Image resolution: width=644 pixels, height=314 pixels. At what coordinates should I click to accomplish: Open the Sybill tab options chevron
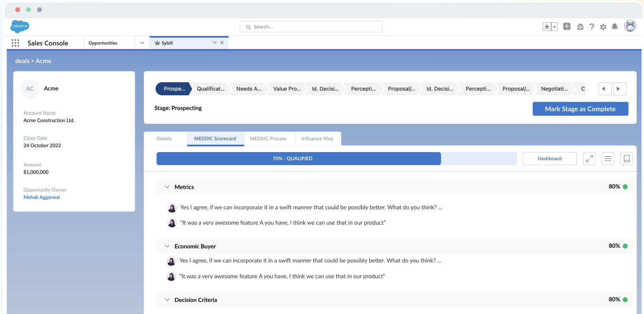pyautogui.click(x=214, y=43)
